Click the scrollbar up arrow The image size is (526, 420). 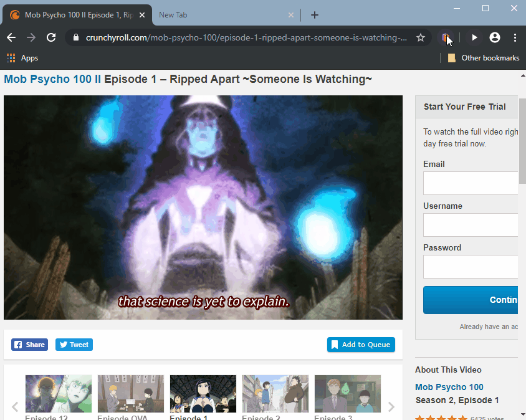523,76
